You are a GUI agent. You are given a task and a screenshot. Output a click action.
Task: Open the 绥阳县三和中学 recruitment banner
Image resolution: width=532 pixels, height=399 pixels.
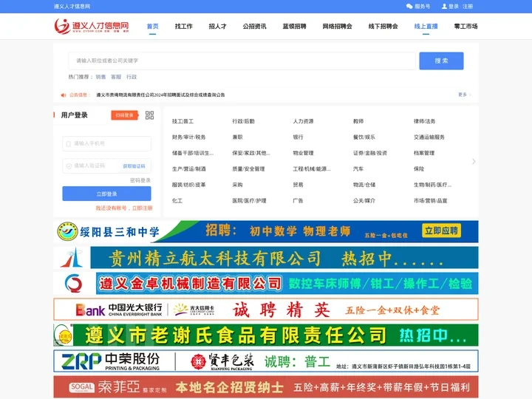point(266,231)
